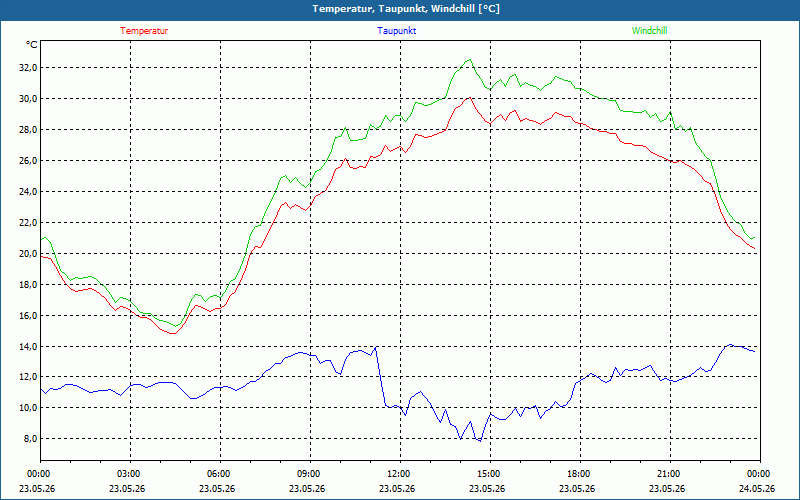Select the 8,0 y-axis tick label
Viewport: 800px width, 500px height.
point(30,439)
